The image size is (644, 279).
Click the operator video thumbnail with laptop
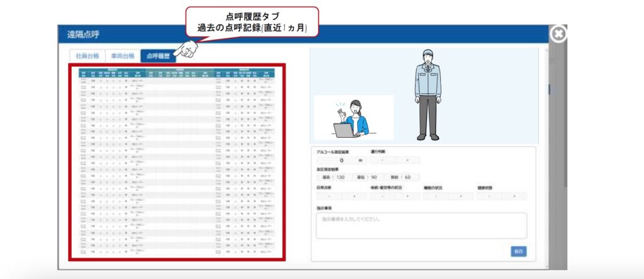(353, 117)
